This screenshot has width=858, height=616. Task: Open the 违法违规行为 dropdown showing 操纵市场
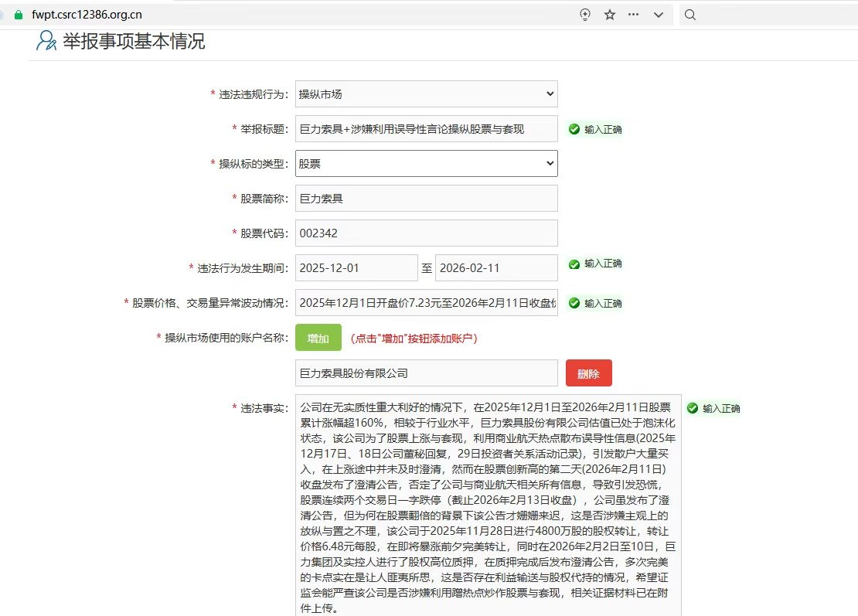coord(426,94)
